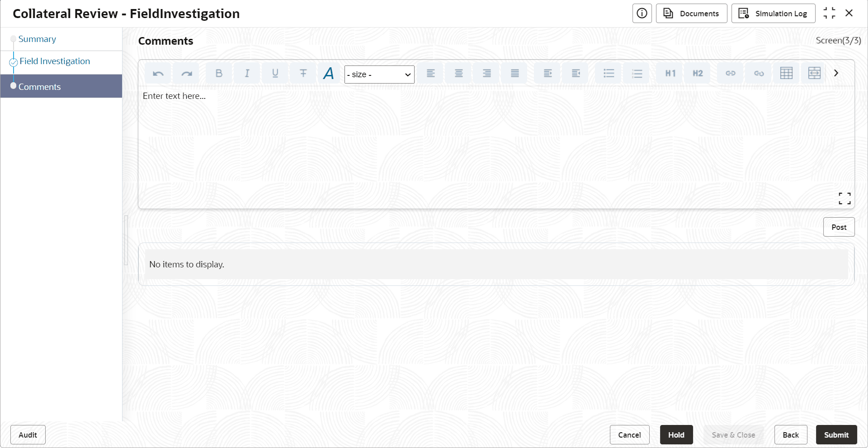Center align the text

[x=459, y=73]
